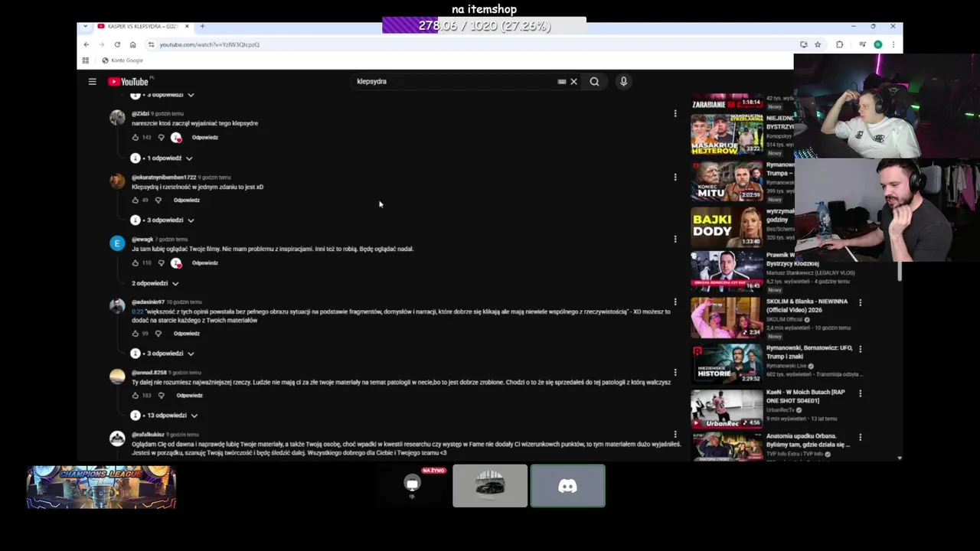Click the magnifier search button
Image resolution: width=980 pixels, height=551 pixels.
pyautogui.click(x=594, y=81)
